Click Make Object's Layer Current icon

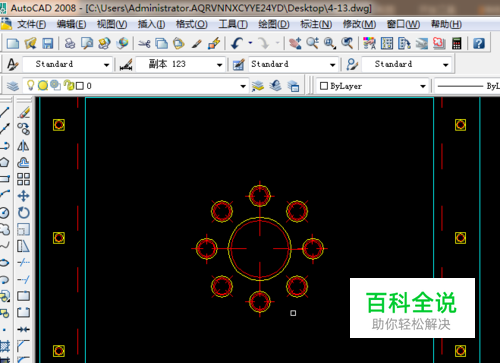tap(258, 86)
